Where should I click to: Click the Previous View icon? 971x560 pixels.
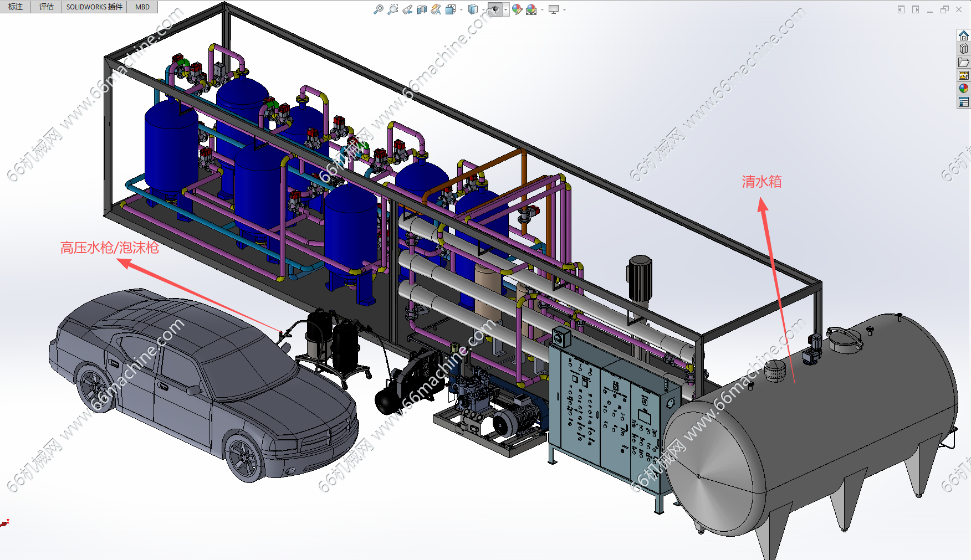point(407,9)
